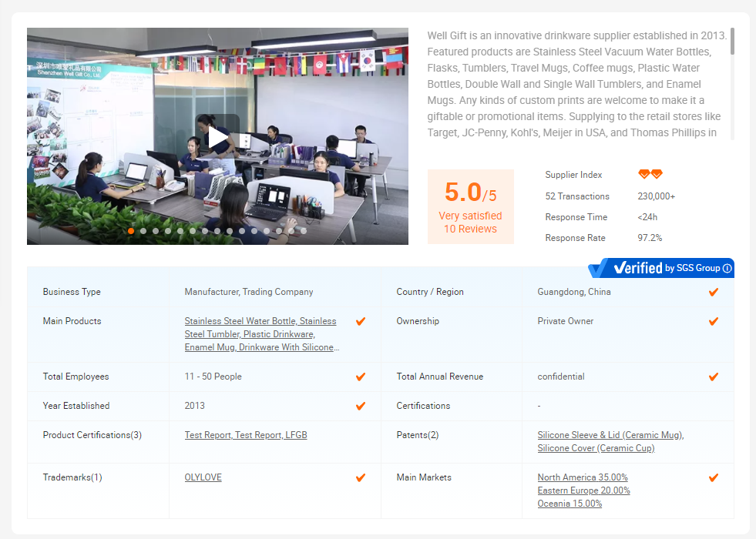This screenshot has height=539, width=756.
Task: Click the Response Time <24h value
Action: (647, 217)
